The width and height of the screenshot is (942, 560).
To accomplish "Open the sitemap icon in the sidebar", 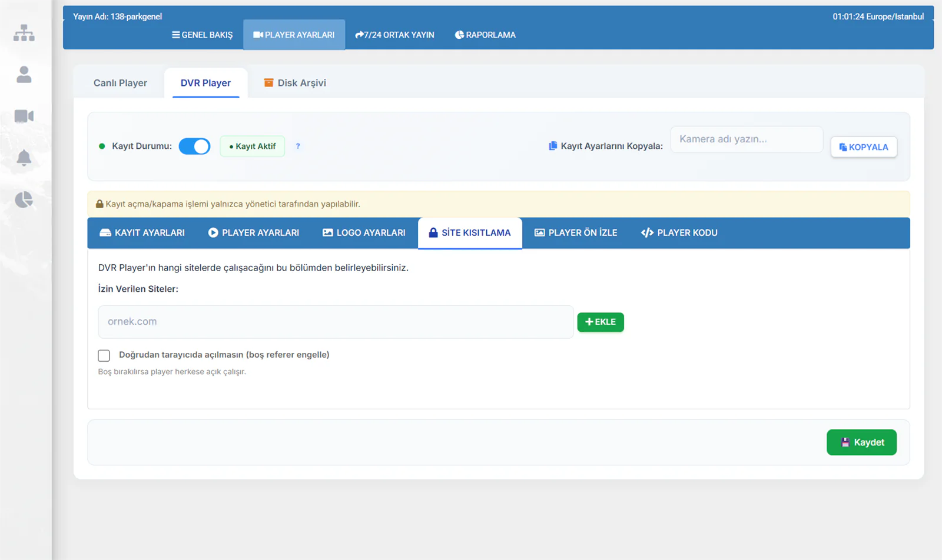I will (x=24, y=33).
